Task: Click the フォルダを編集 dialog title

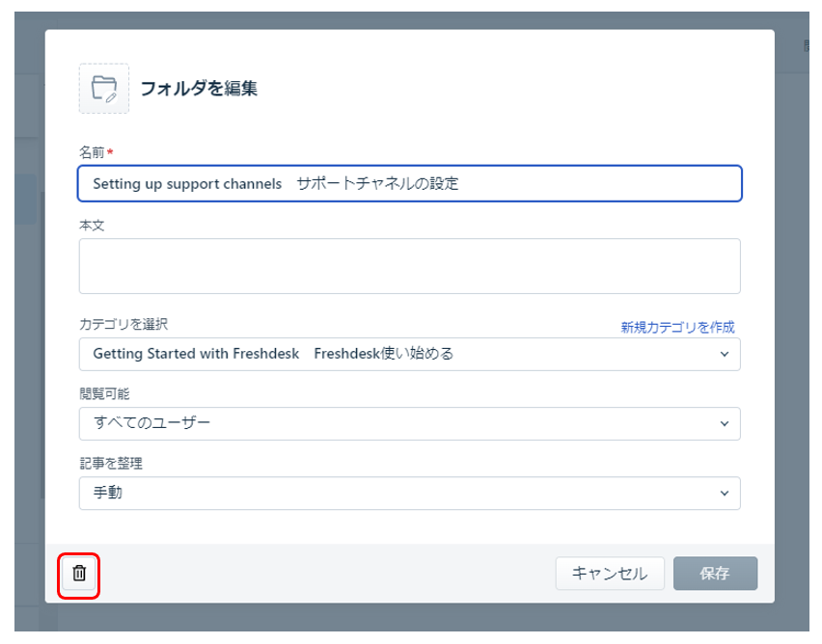Action: point(199,89)
